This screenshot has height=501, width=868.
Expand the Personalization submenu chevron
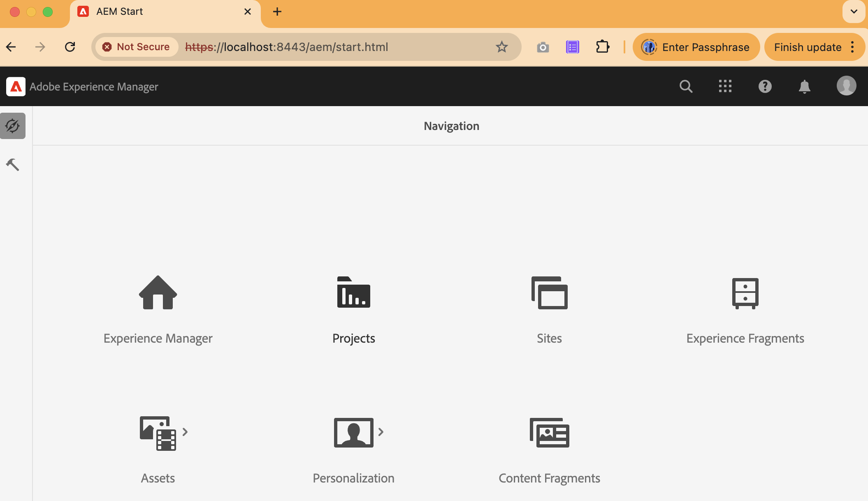(381, 432)
